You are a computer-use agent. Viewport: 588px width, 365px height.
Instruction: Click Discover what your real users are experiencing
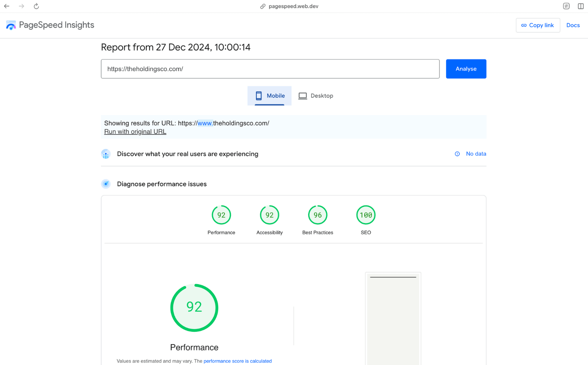tap(188, 154)
